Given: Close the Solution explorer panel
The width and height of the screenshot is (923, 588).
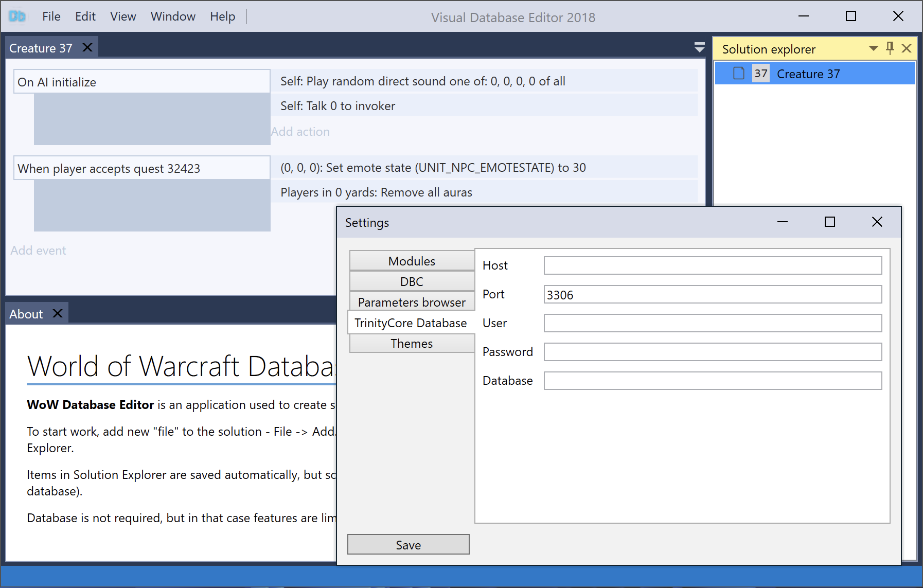Looking at the screenshot, I should 906,48.
